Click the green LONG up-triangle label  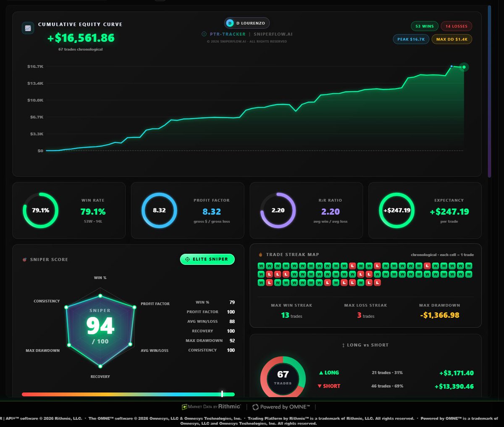click(328, 373)
